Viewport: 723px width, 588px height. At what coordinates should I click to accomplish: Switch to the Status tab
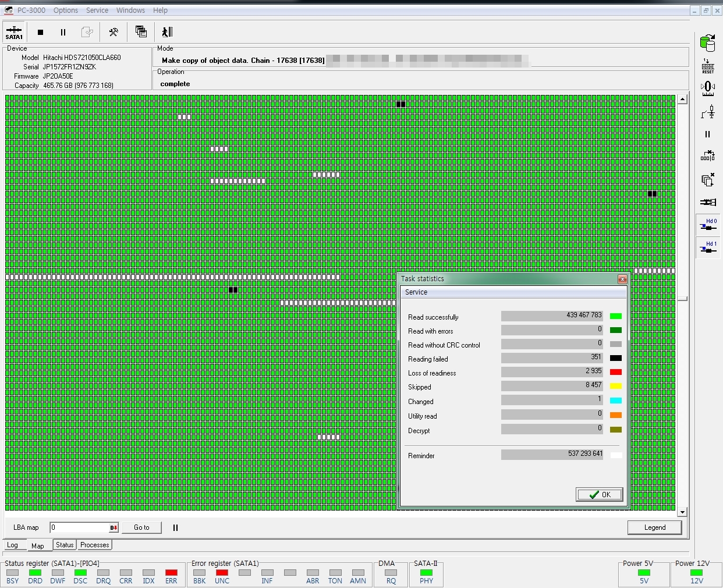pyautogui.click(x=65, y=545)
